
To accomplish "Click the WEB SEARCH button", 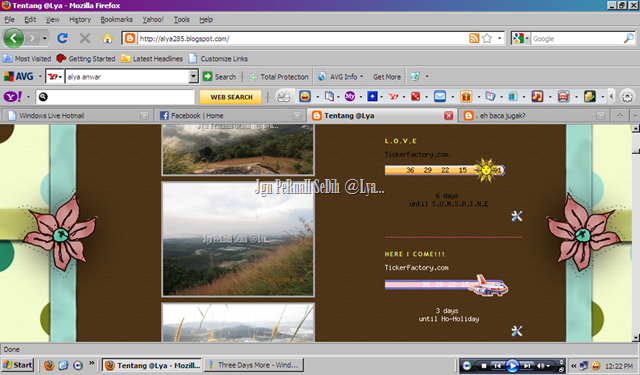I will pos(231,97).
